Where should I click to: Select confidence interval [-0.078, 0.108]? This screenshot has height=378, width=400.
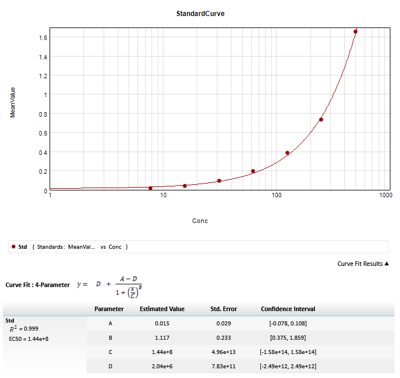point(288,323)
